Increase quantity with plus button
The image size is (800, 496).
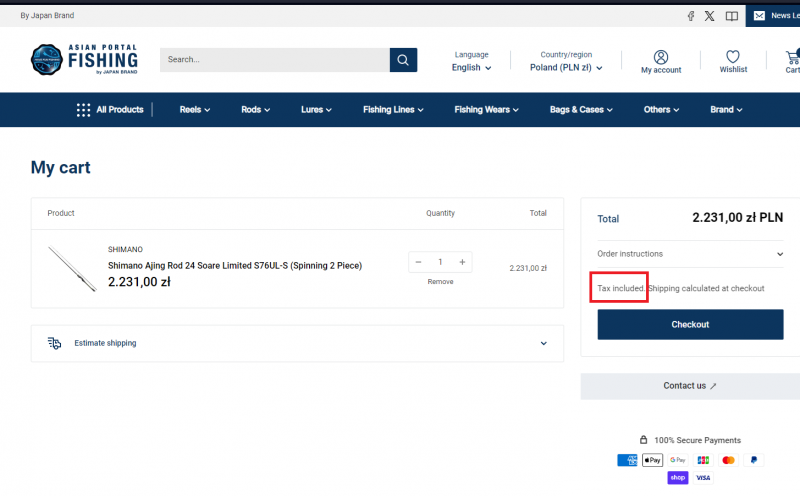pyautogui.click(x=462, y=262)
